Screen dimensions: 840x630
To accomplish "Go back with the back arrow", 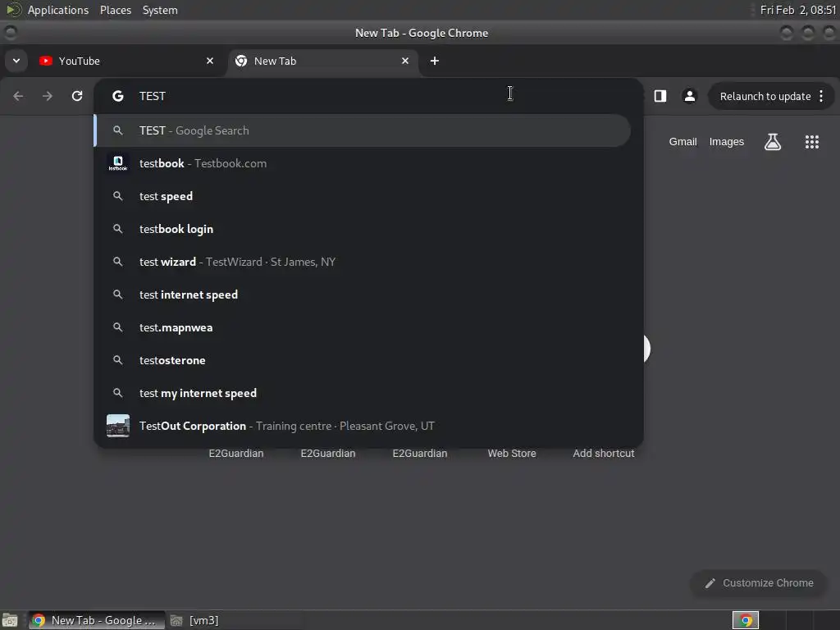I will coord(18,96).
